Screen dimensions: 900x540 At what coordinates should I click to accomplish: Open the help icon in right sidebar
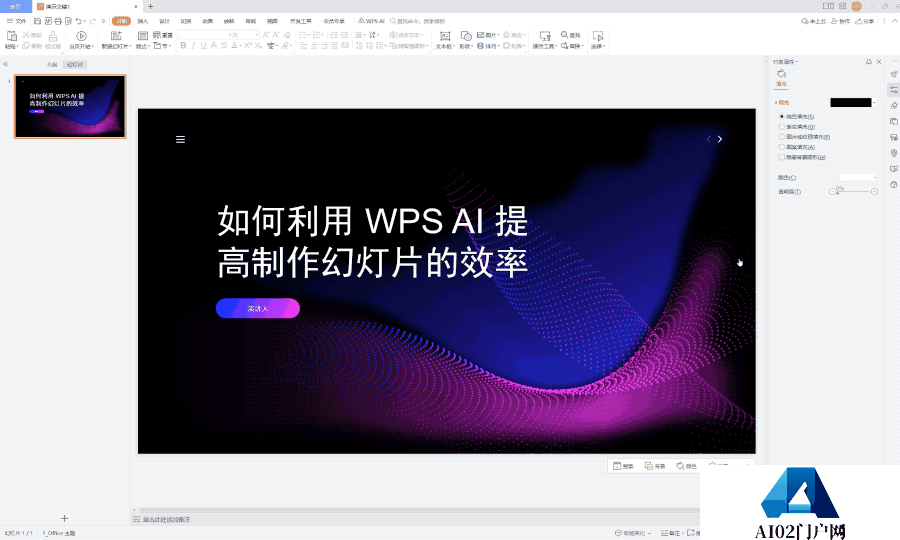pos(894,185)
